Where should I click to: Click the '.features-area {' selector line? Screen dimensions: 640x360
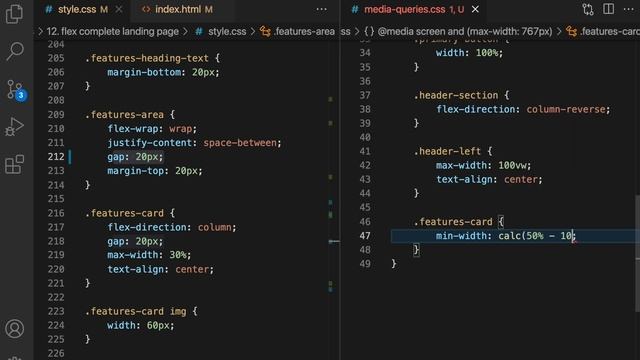point(130,115)
